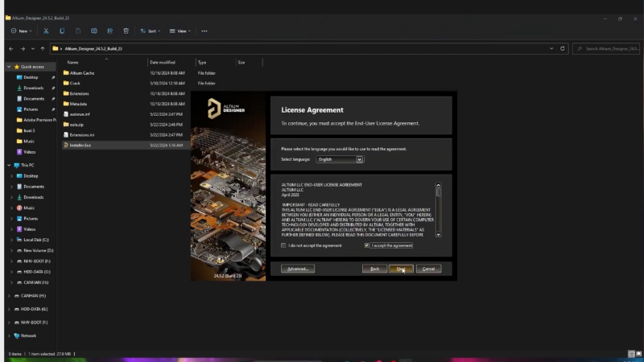This screenshot has width=644, height=362.
Task: Refresh the Explorer folder view
Action: [562, 48]
